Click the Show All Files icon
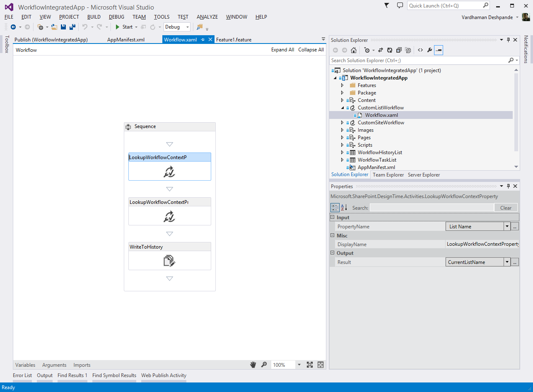533x392 pixels. click(408, 50)
